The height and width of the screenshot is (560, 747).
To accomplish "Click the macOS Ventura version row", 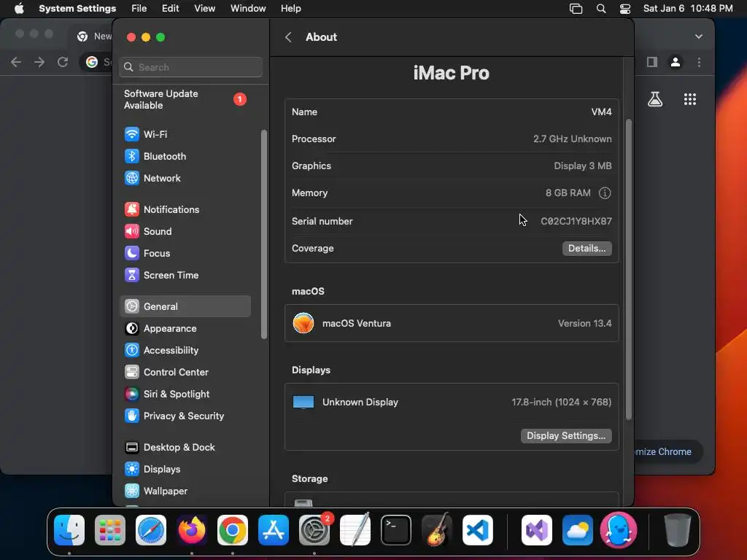I will 452,323.
